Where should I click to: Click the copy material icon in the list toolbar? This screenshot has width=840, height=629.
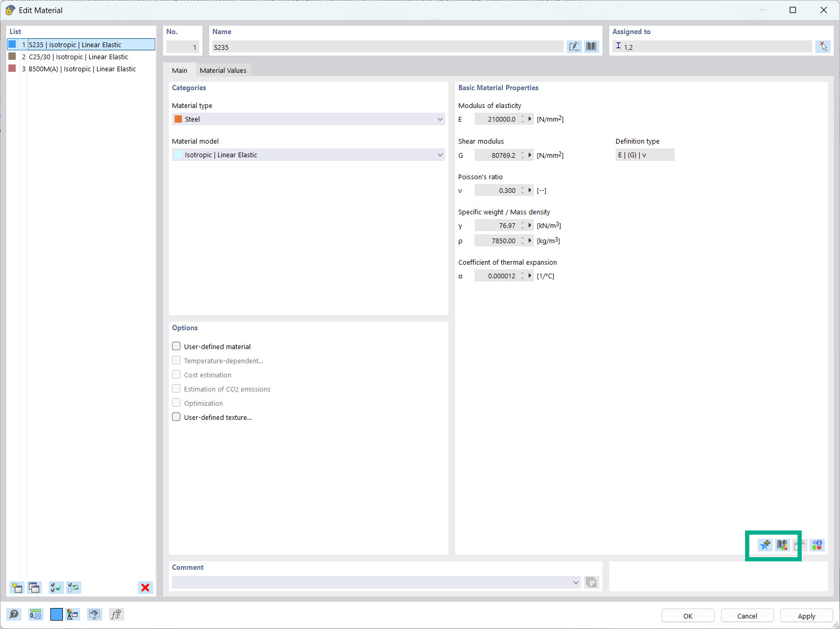34,588
